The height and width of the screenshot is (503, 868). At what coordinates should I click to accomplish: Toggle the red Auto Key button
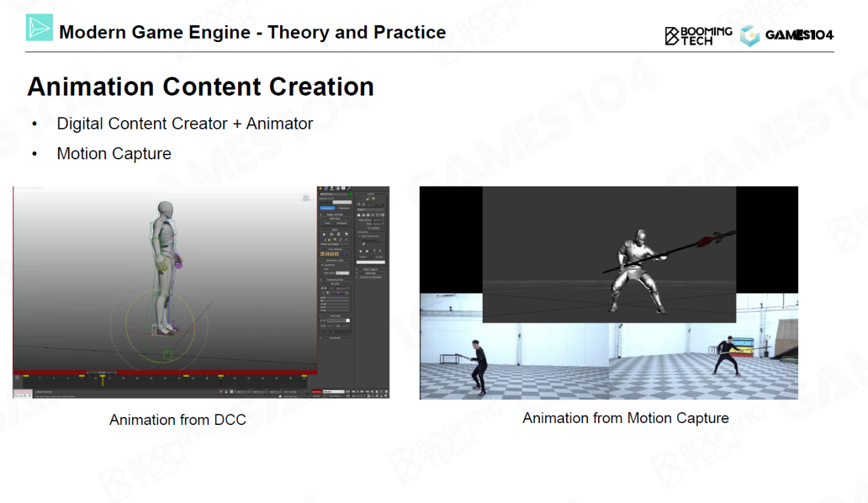pyautogui.click(x=316, y=392)
